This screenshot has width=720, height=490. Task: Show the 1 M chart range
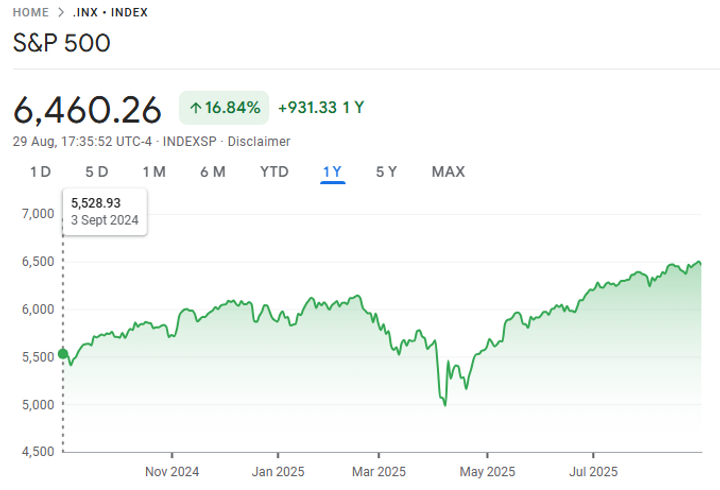[154, 172]
